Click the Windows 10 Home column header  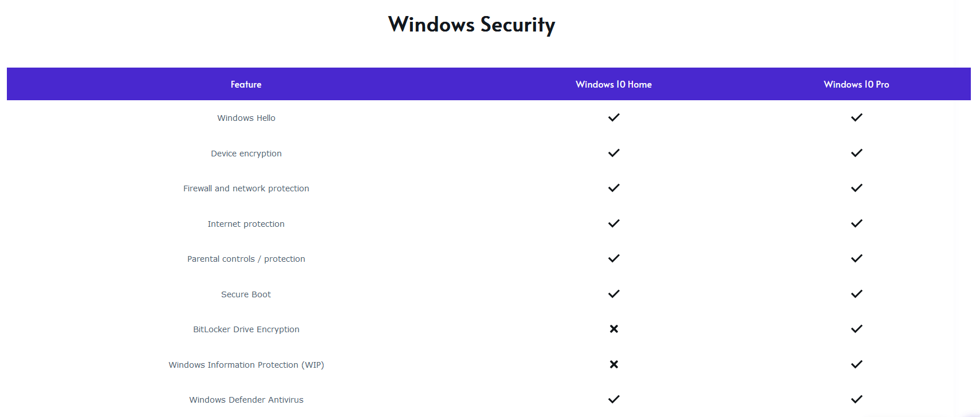[613, 84]
